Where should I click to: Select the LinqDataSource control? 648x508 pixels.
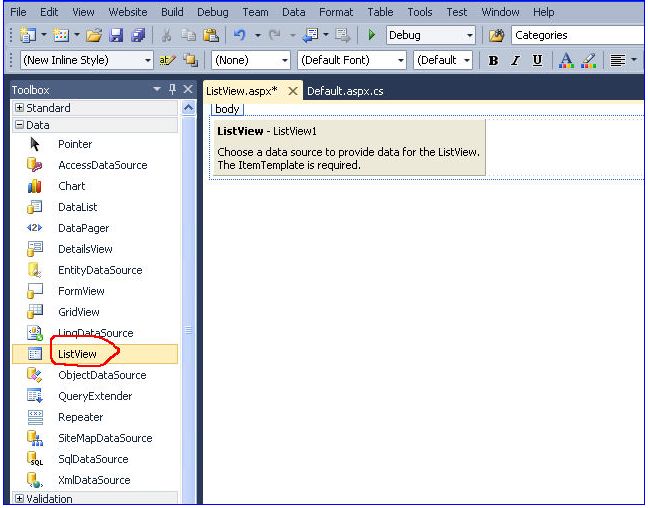click(x=95, y=333)
